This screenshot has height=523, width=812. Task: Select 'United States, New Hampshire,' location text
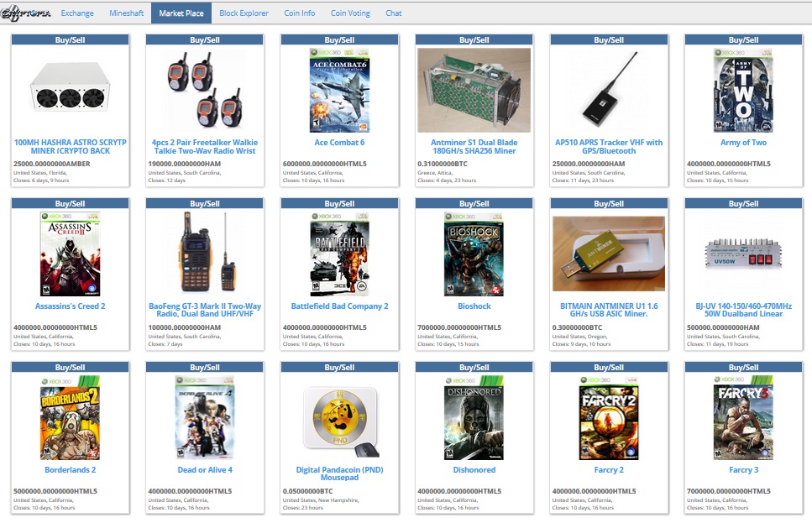click(x=321, y=500)
